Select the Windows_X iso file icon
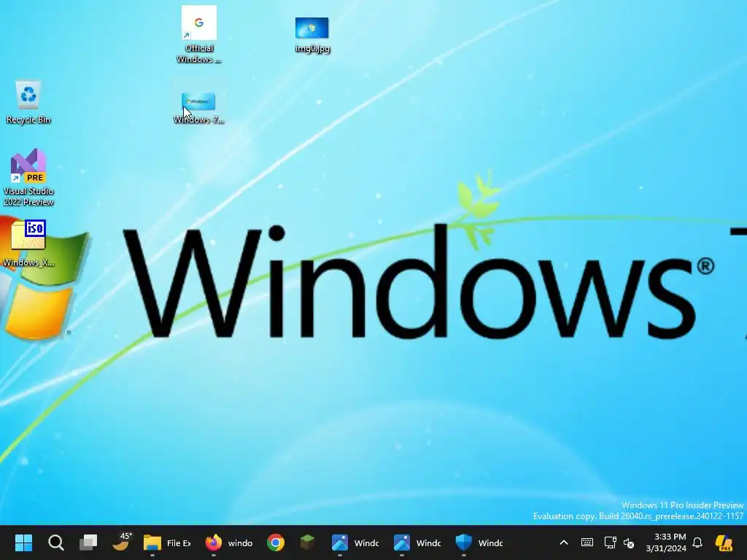Viewport: 747px width, 560px height. coord(28,244)
